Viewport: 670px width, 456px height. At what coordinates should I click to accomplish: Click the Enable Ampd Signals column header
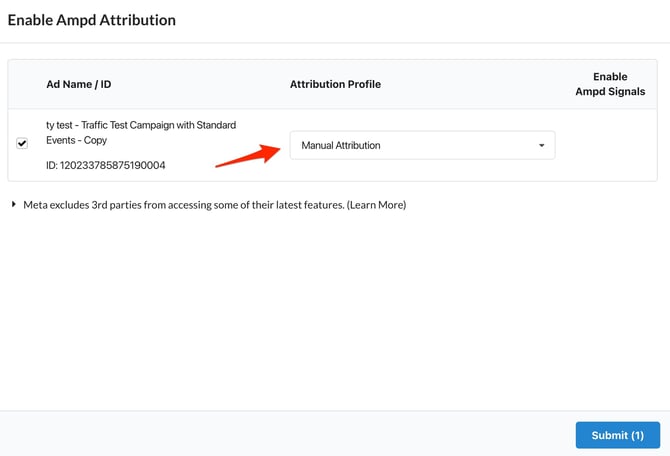[x=610, y=84]
